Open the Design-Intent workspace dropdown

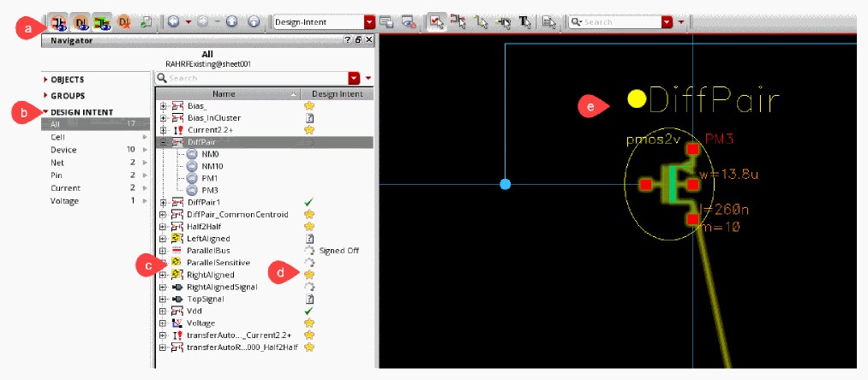click(369, 21)
